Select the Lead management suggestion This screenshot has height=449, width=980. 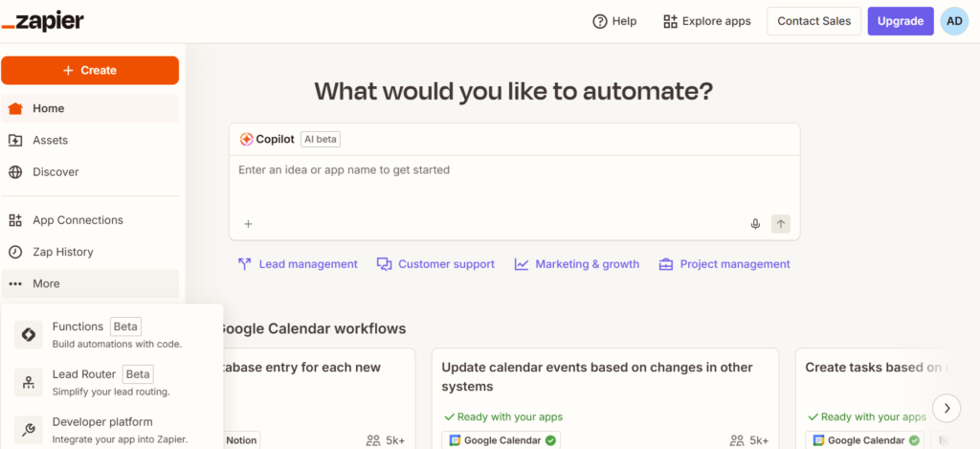(x=297, y=264)
